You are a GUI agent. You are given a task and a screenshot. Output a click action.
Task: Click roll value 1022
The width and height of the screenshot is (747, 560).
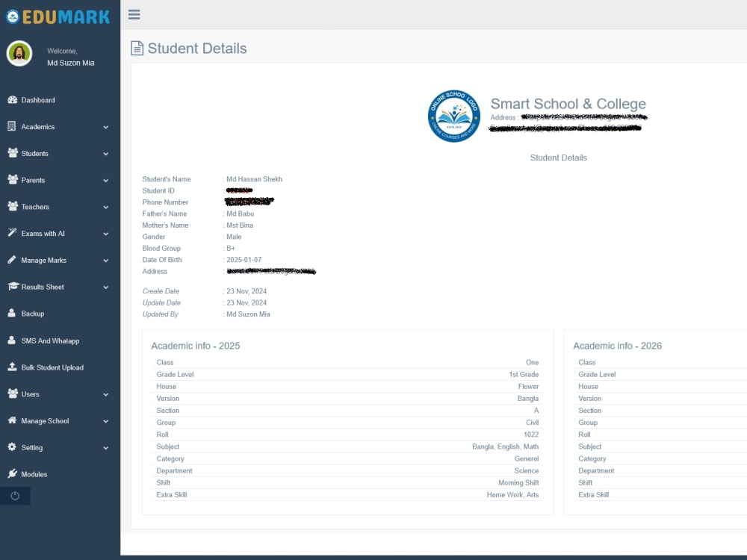click(531, 435)
